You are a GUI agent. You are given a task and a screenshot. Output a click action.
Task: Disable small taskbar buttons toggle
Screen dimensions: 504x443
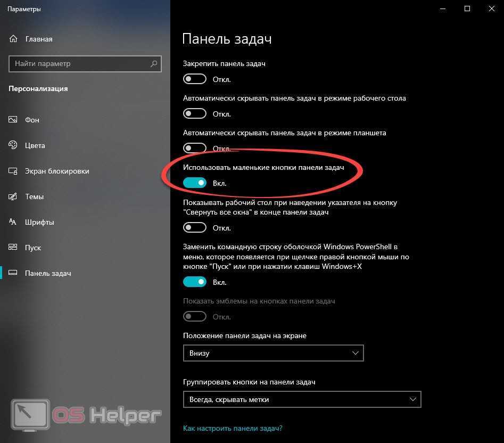194,183
